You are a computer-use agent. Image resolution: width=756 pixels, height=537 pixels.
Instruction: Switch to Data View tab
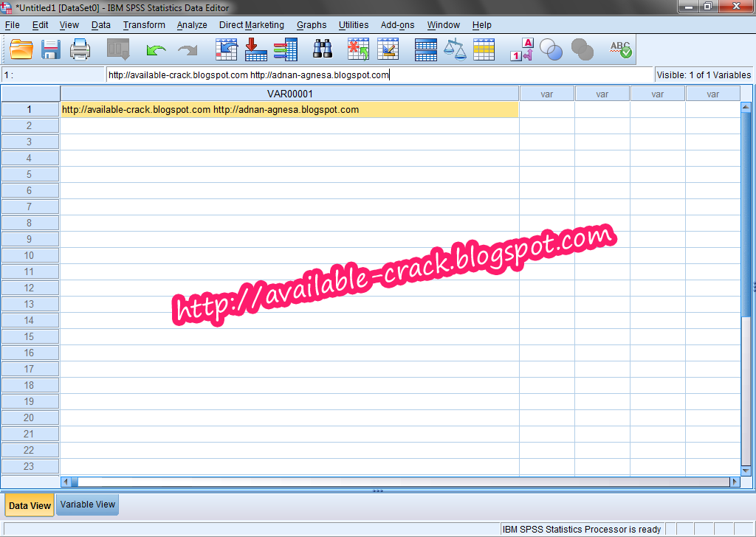point(30,506)
